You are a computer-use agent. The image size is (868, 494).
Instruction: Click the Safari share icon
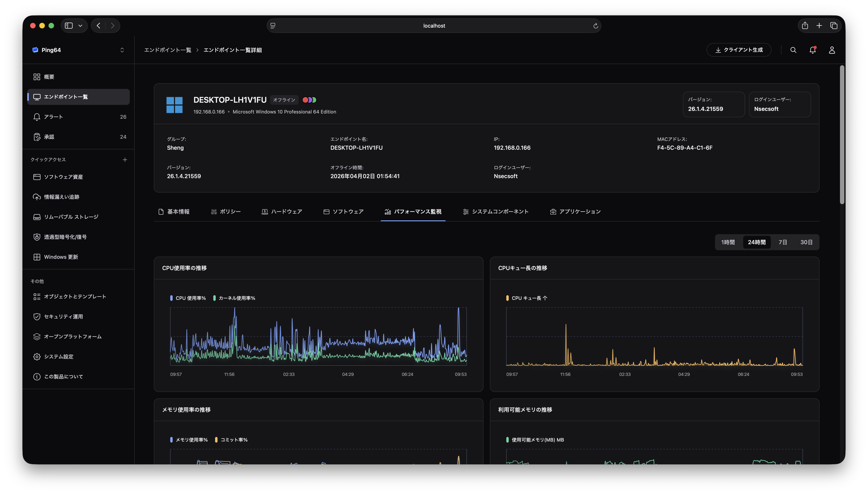coord(805,25)
